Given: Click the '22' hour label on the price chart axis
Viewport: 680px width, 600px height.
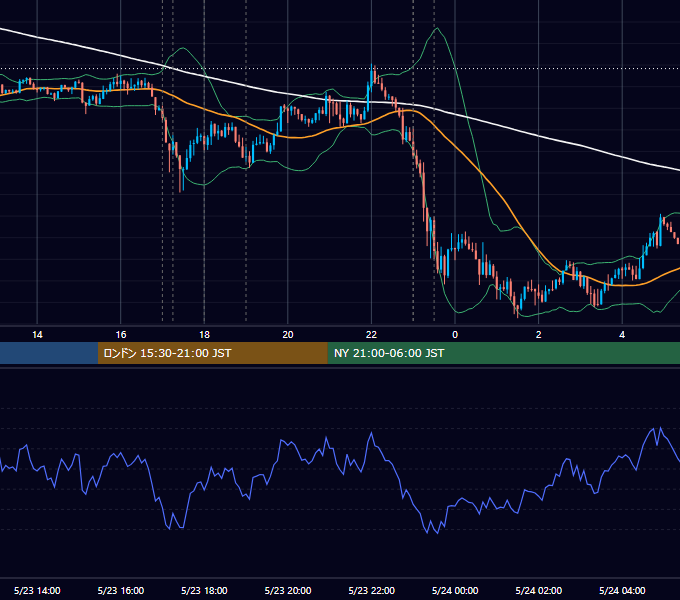Looking at the screenshot, I should tap(371, 335).
